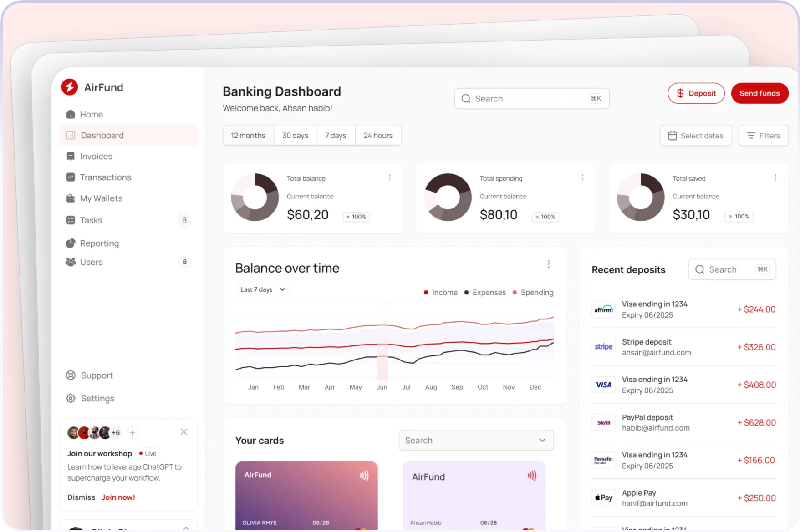The image size is (800, 532).
Task: Switch to the 24 hours tab
Action: pos(378,136)
